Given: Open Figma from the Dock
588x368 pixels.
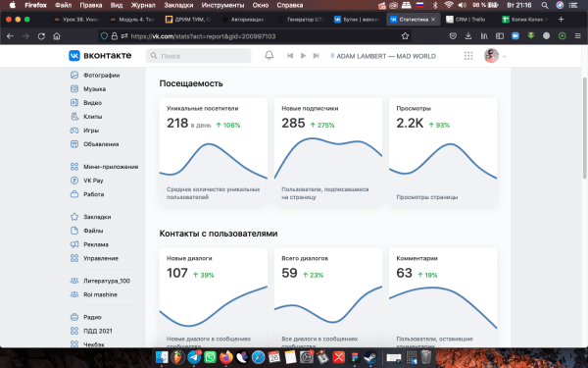Looking at the screenshot, I should pyautogui.click(x=355, y=357).
